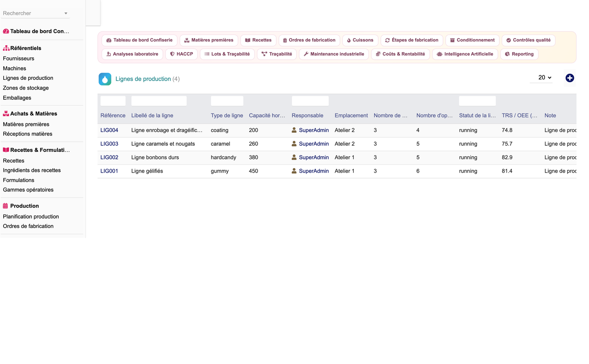
Task: Open the Matières premières tab
Action: pos(209,40)
